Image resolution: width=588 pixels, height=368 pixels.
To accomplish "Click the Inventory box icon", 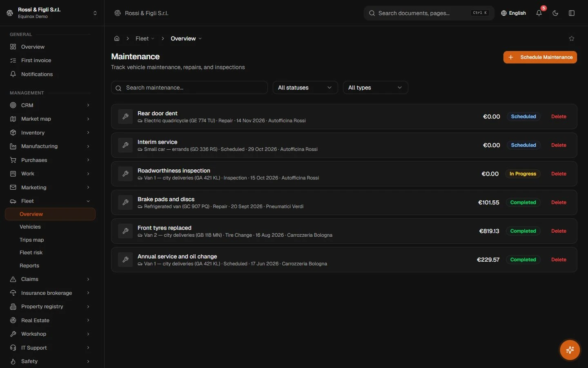I will (13, 132).
